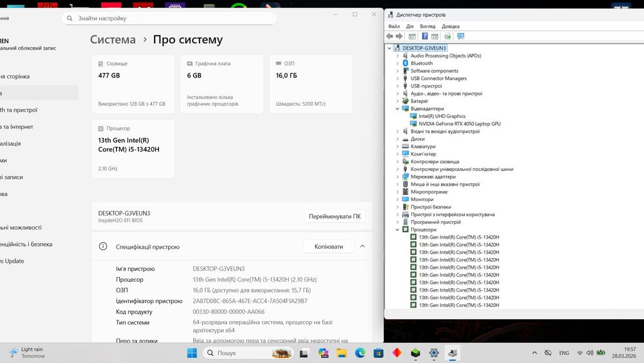Open Microsoft Store from the taskbar

coord(379,353)
